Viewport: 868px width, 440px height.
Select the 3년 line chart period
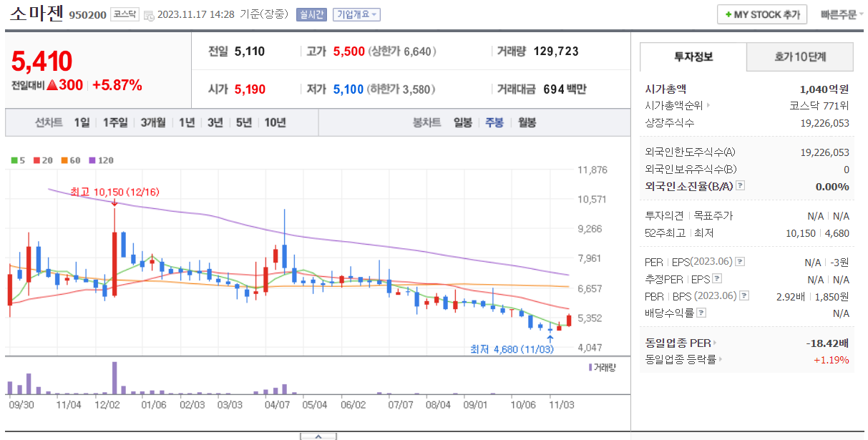point(215,122)
